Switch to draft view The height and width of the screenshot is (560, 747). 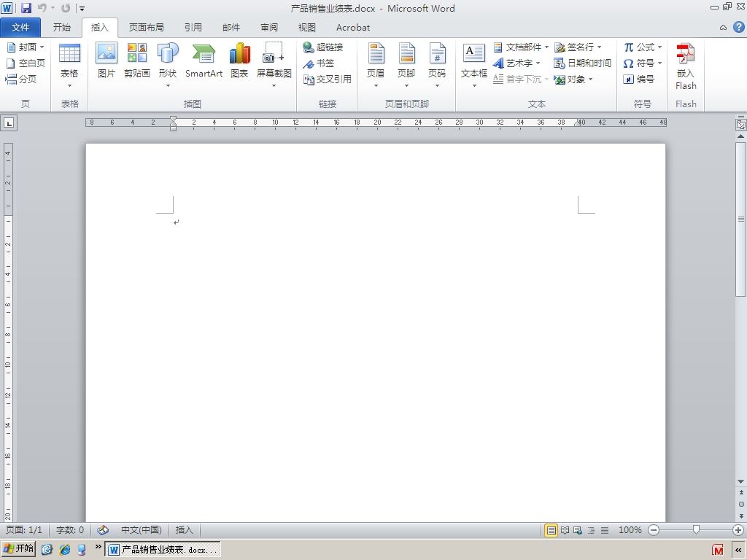pos(605,530)
